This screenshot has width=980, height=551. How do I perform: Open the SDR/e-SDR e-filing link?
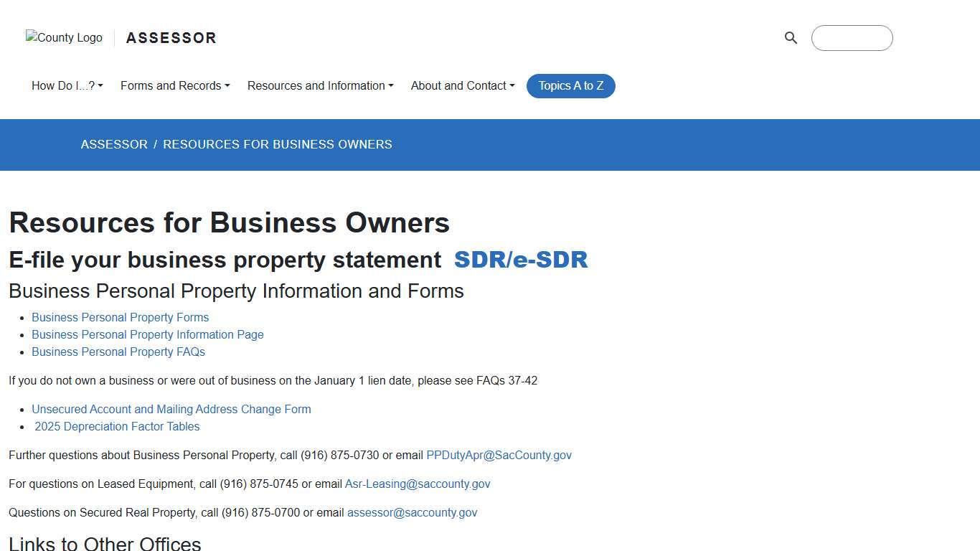coord(521,260)
